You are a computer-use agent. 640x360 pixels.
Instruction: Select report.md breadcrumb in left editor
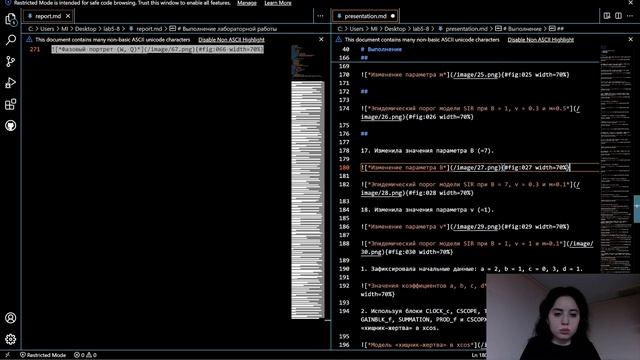149,29
